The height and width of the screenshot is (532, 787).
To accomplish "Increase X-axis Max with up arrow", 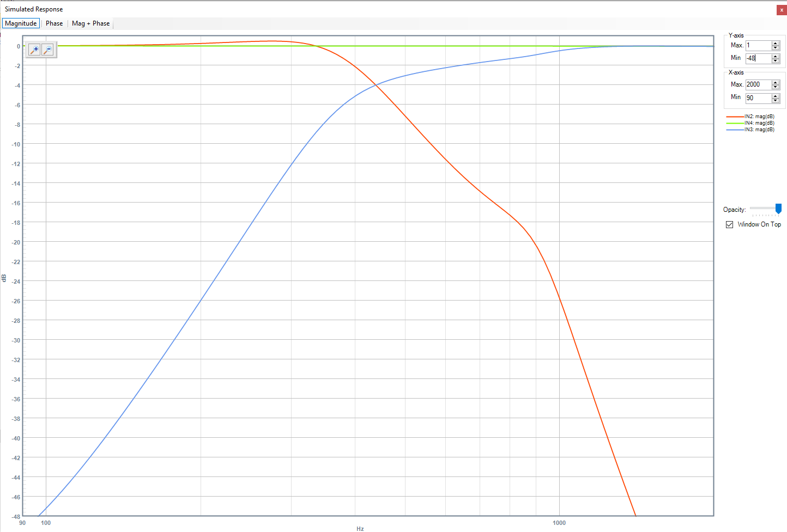I will click(776, 83).
